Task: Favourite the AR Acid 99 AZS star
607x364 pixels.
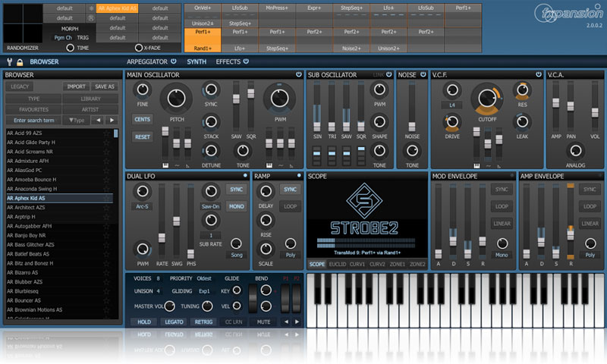Action: click(x=106, y=133)
